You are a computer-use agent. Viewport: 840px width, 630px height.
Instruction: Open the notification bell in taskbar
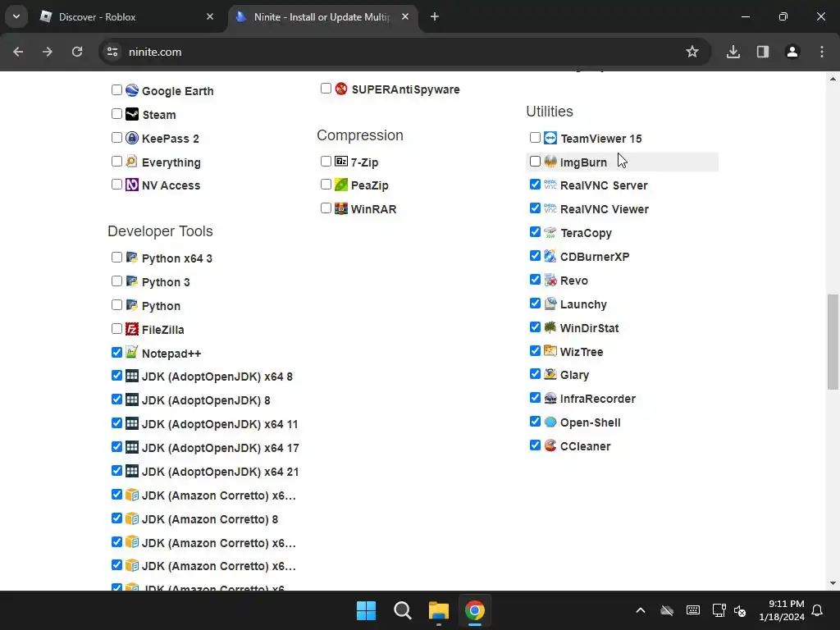point(818,610)
